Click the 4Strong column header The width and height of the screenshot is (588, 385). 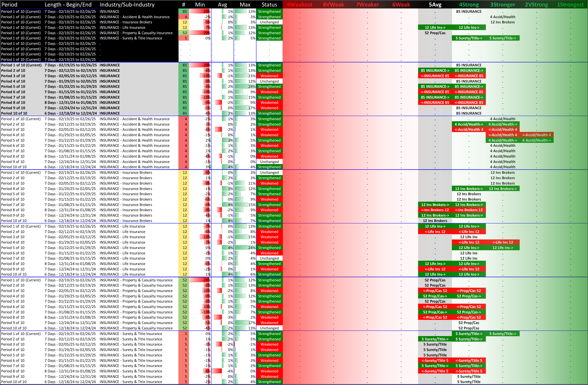(x=469, y=4)
